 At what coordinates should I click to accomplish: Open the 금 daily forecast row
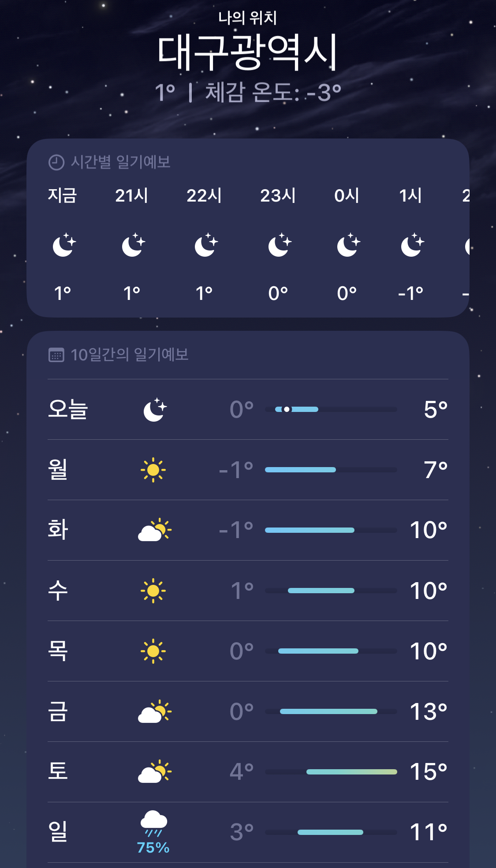pos(248,711)
